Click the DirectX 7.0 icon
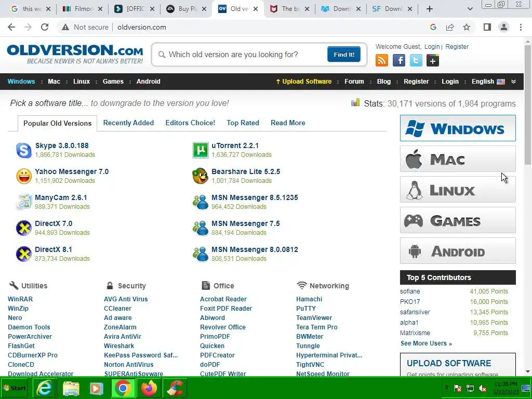The height and width of the screenshot is (399, 532). 24,228
